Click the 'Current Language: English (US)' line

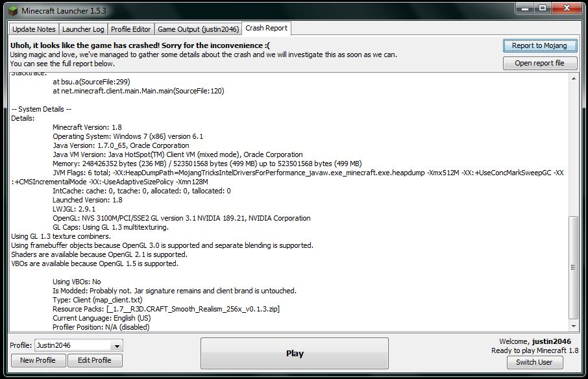click(102, 318)
